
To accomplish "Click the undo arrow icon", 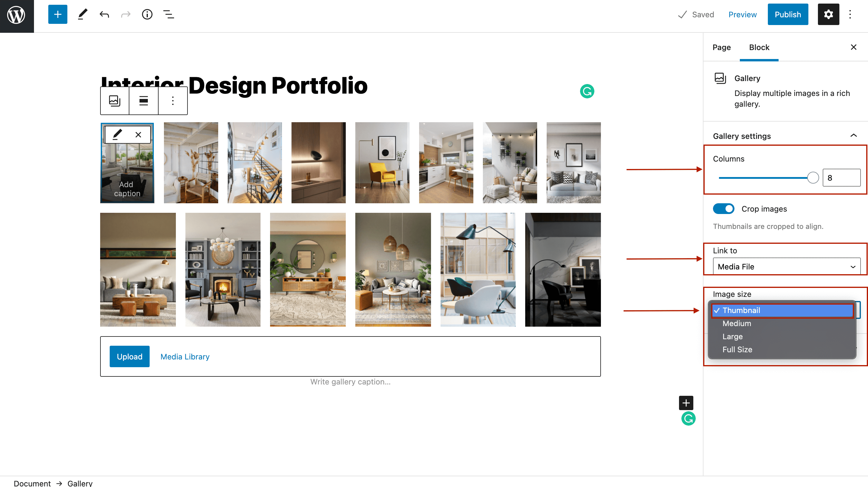I will [x=104, y=14].
